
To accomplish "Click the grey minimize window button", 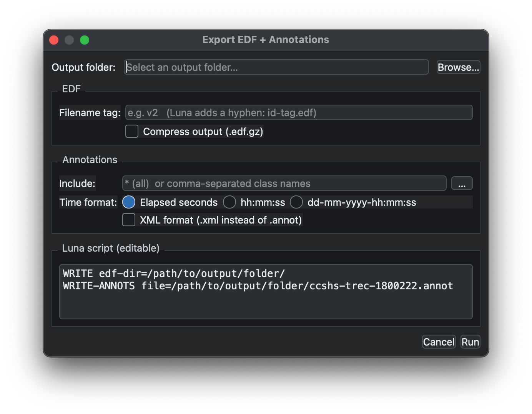I will pos(69,40).
